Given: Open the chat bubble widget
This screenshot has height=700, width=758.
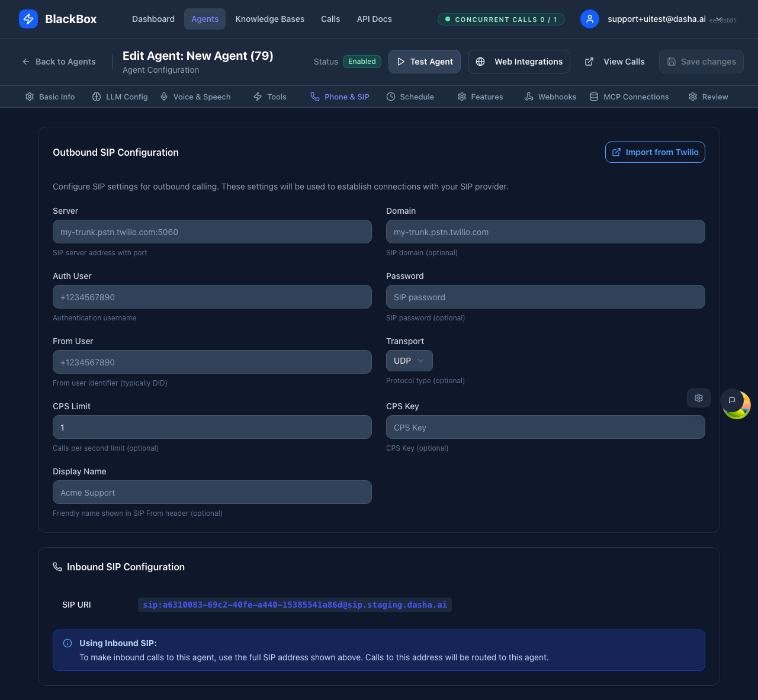Looking at the screenshot, I should coord(732,400).
